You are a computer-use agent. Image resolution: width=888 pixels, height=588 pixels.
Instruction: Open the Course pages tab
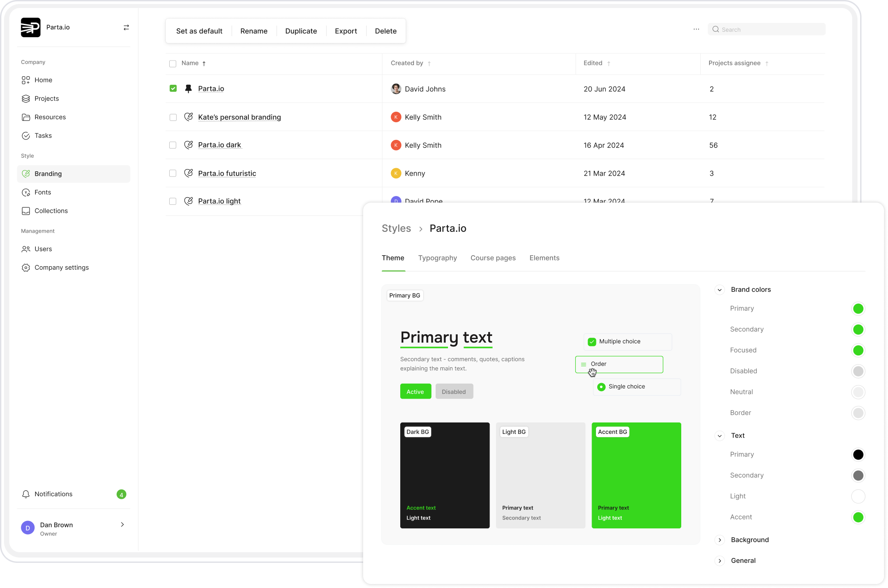[493, 258]
